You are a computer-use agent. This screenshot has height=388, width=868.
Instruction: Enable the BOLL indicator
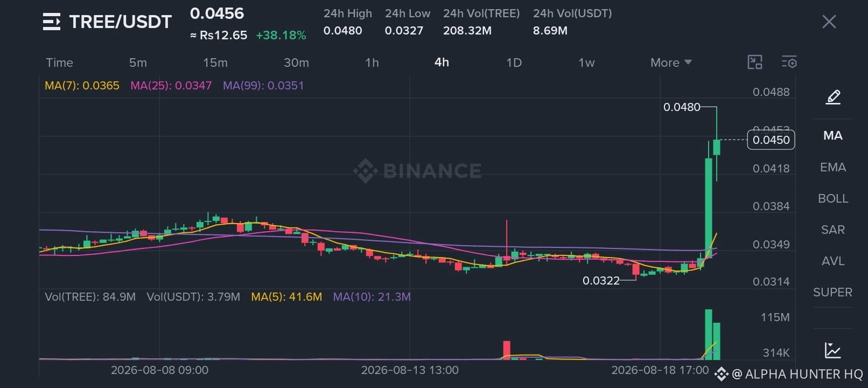(x=833, y=198)
